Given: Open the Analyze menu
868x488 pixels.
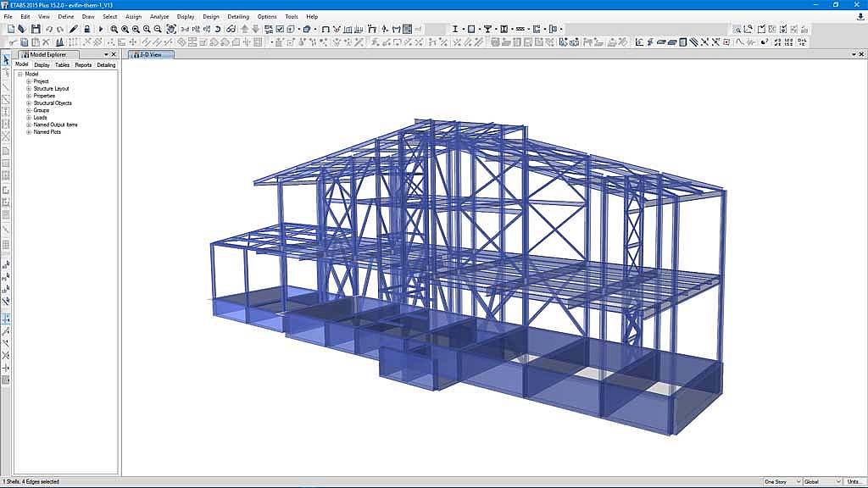Looking at the screenshot, I should 159,16.
